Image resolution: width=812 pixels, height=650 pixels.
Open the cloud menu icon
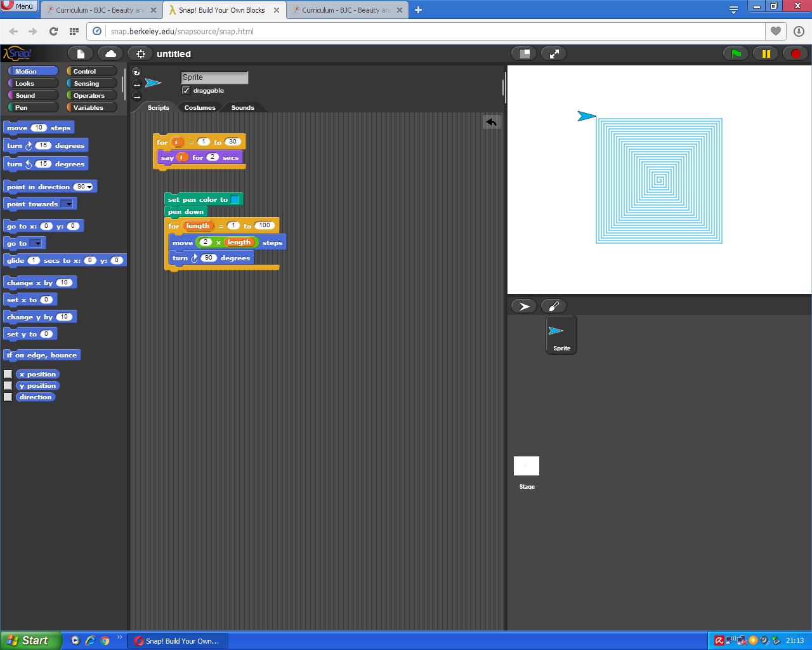pos(110,54)
